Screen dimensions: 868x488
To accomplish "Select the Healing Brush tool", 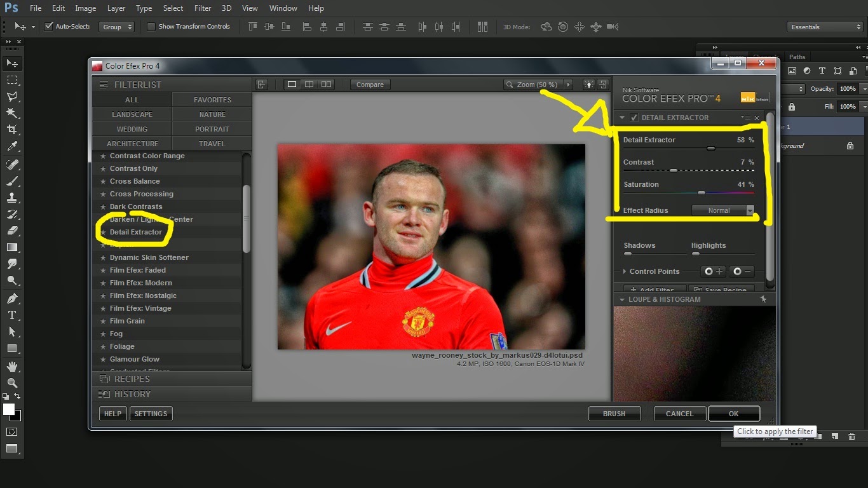I will tap(12, 165).
